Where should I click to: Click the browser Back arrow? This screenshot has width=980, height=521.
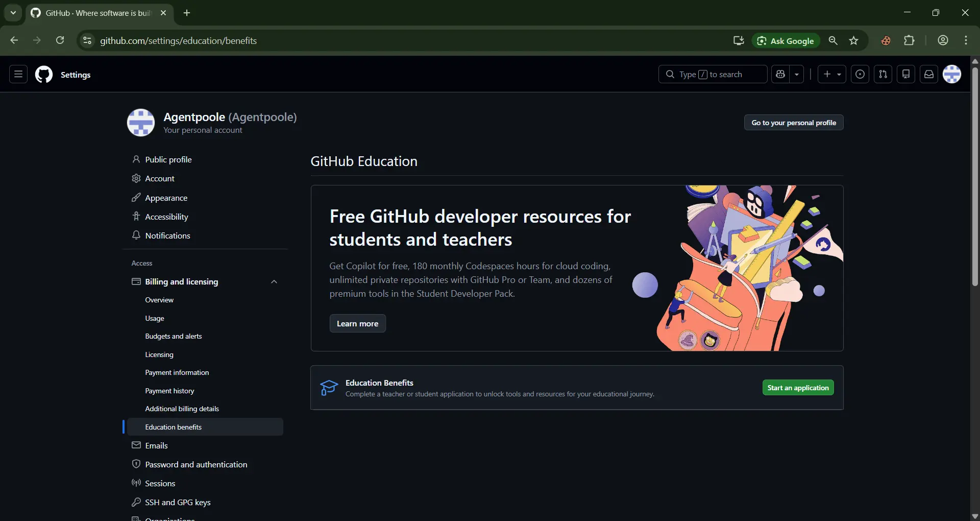14,40
